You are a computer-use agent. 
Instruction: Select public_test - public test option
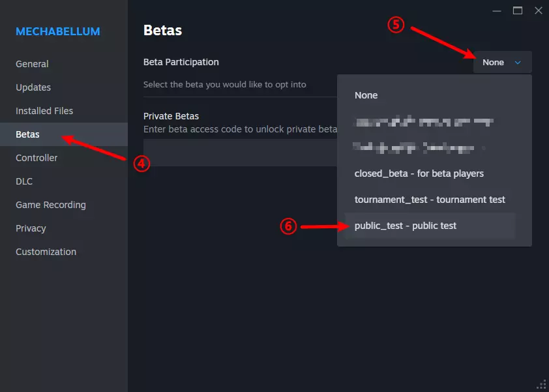pos(406,226)
